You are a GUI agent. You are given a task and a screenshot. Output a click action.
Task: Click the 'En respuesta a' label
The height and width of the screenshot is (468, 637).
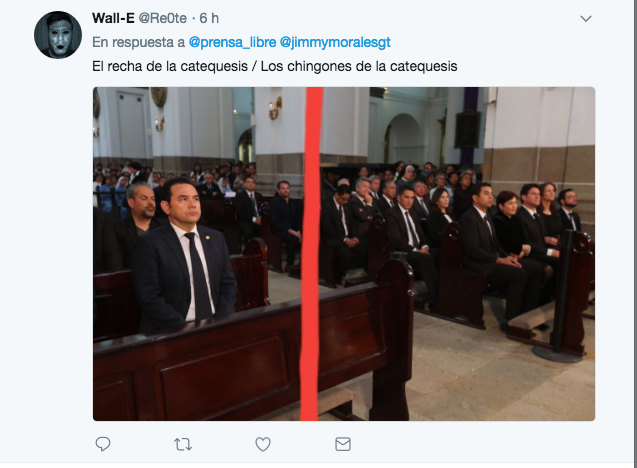pos(139,42)
